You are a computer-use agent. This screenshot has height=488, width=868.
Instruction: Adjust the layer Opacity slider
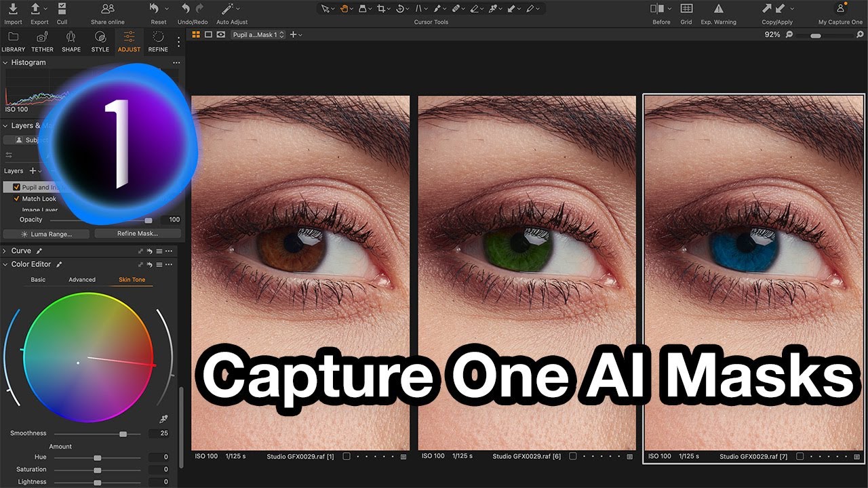[149, 220]
